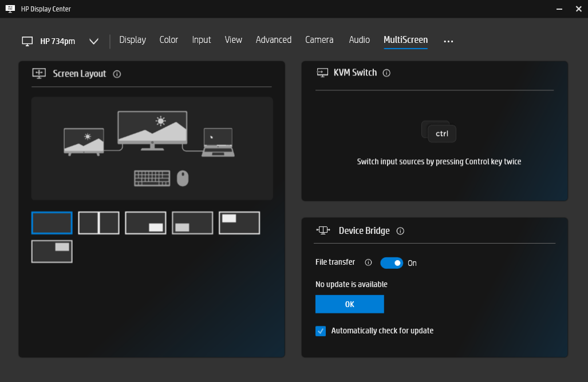Click the 'Automatically check for update' label
The image size is (588, 382).
(x=382, y=331)
